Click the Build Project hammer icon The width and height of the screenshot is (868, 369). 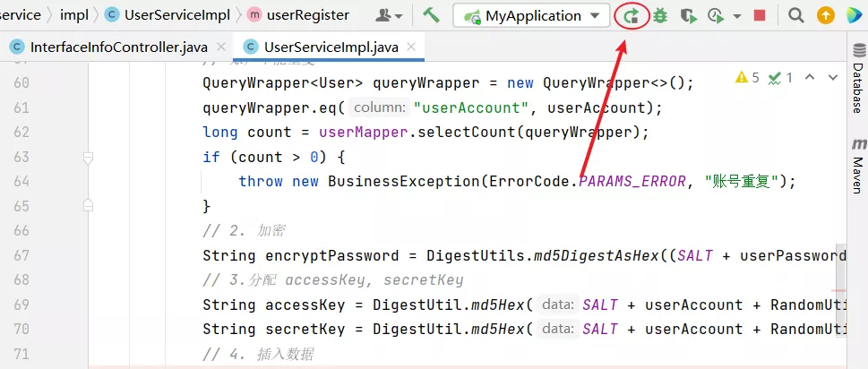click(x=431, y=15)
